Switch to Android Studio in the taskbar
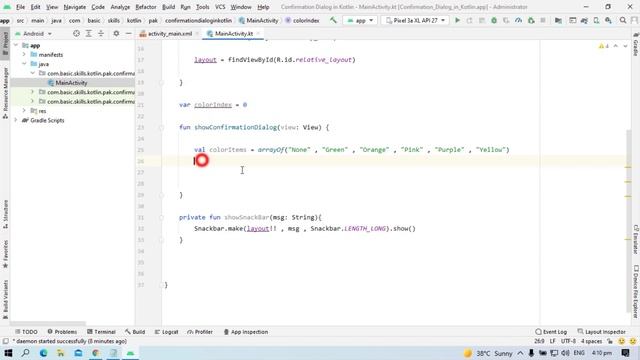This screenshot has width=640, height=360. pyautogui.click(x=130, y=353)
